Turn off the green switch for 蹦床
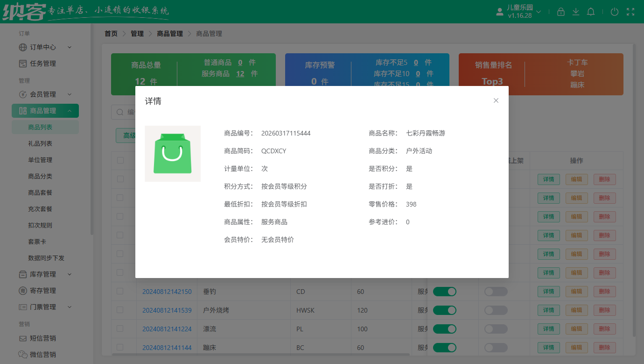Screen dimensions: 644x364 tap(444, 347)
